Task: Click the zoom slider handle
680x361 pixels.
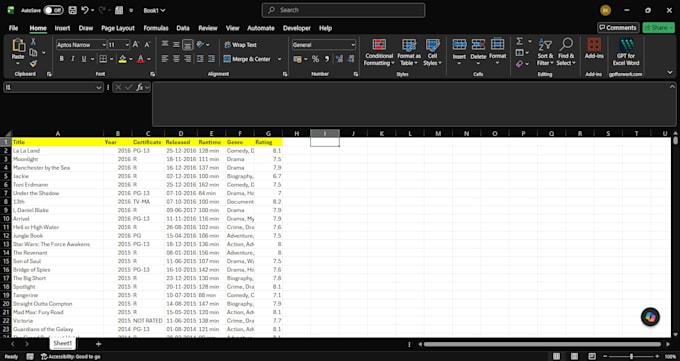Action: coord(631,356)
